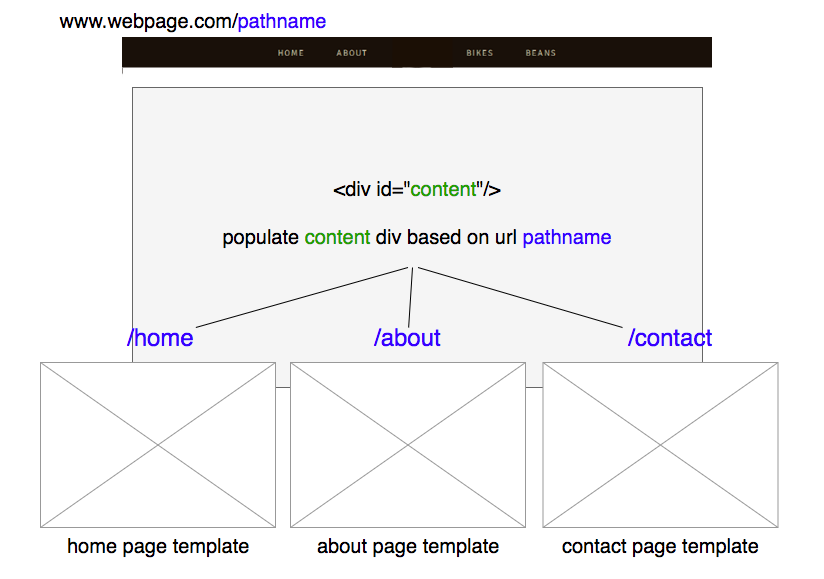Viewport: 824px width, 579px height.
Task: Open the ABOUT nav item
Action: tap(352, 53)
